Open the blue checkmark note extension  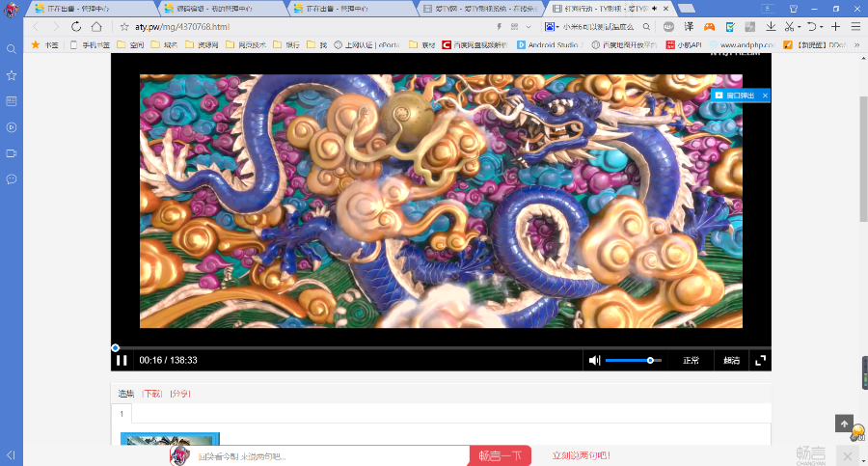730,27
